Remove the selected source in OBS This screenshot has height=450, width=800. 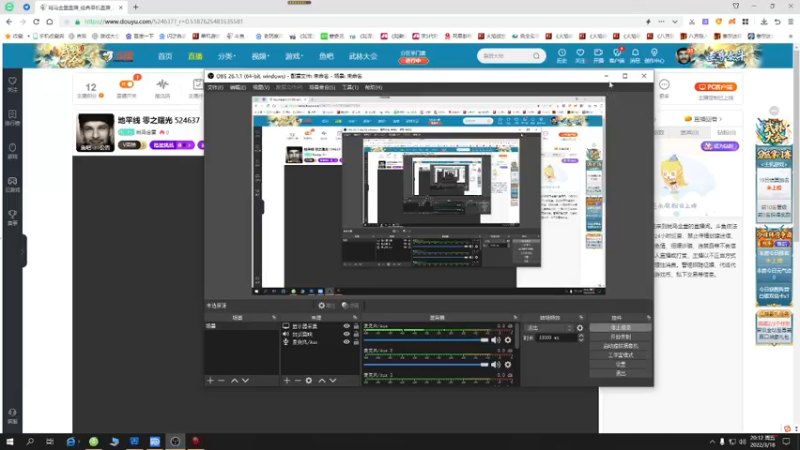pos(298,381)
